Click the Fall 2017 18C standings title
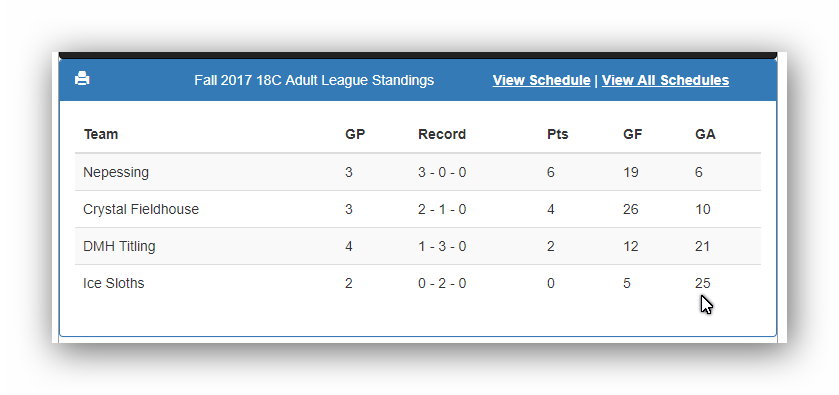This screenshot has height=395, width=839. (x=314, y=80)
